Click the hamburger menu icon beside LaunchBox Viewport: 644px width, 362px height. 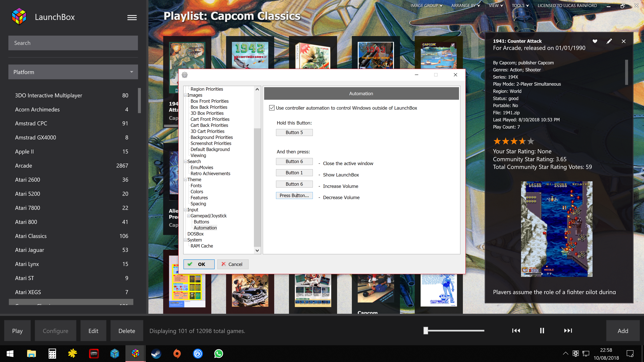point(132,17)
